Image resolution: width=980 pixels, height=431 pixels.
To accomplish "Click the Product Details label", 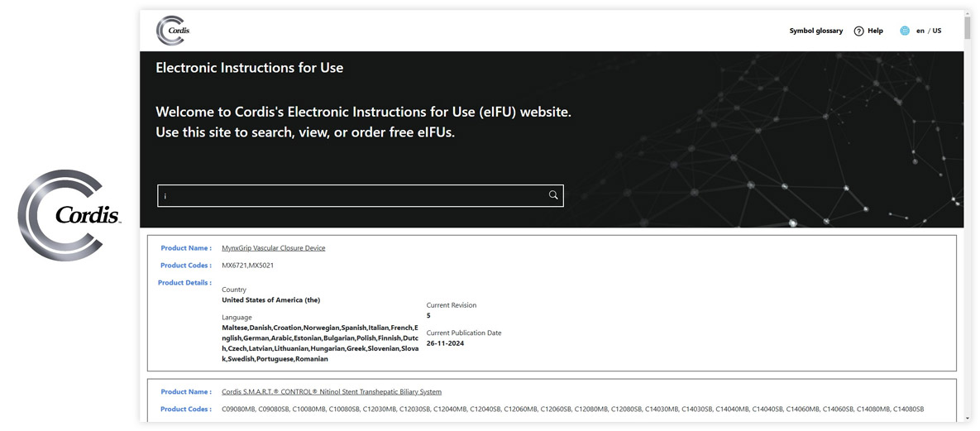I will click(184, 283).
